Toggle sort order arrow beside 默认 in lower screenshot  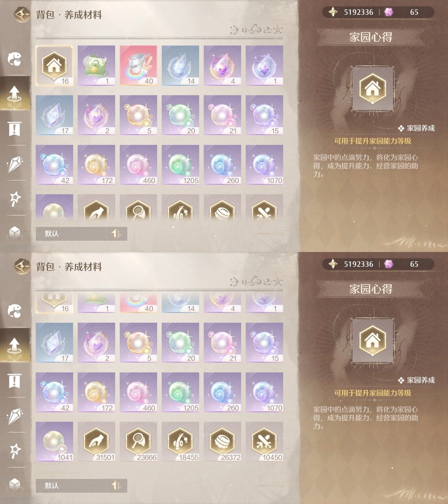click(116, 485)
